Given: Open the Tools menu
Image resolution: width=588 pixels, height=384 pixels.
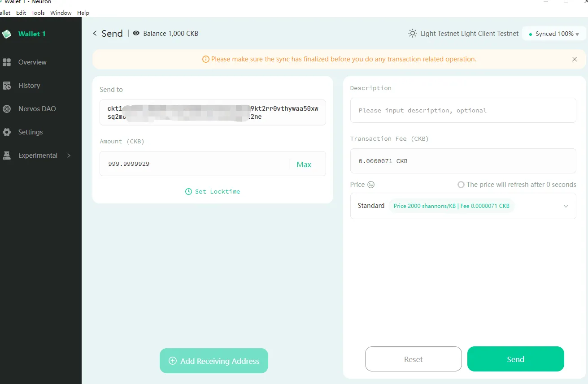Looking at the screenshot, I should (38, 13).
